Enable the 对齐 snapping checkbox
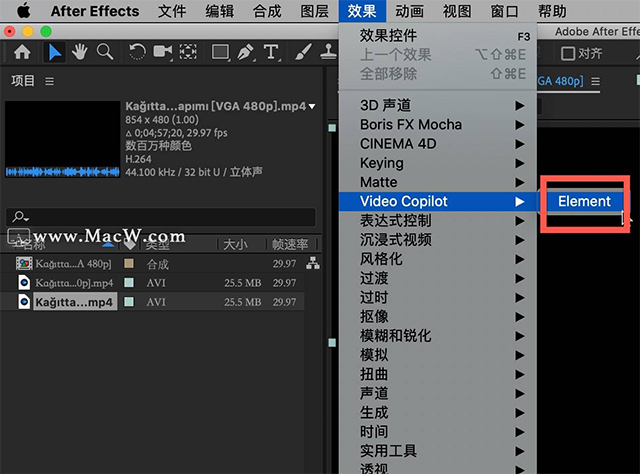Viewport: 640px width, 474px height. click(568, 53)
